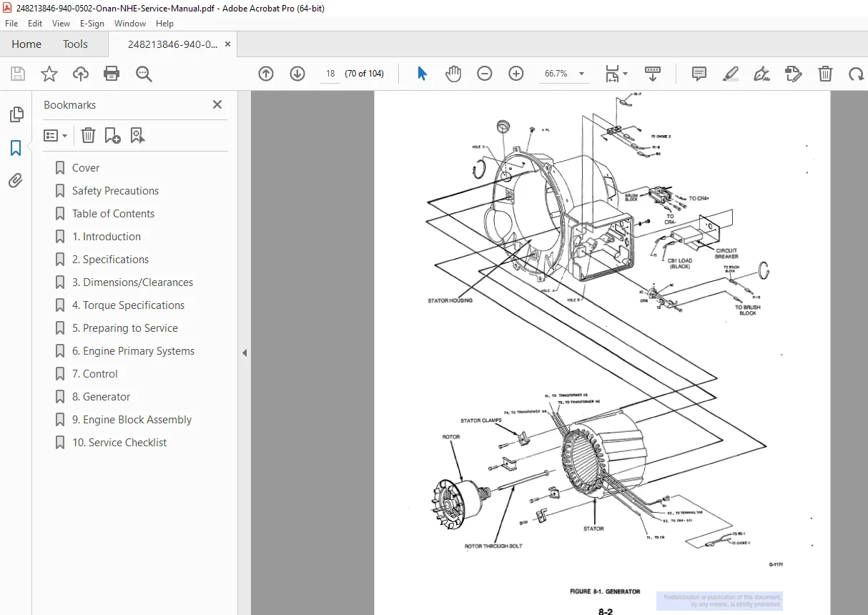Viewport: 868px width, 615px height.
Task: Open the attachments paperclip panel
Action: coord(16,181)
